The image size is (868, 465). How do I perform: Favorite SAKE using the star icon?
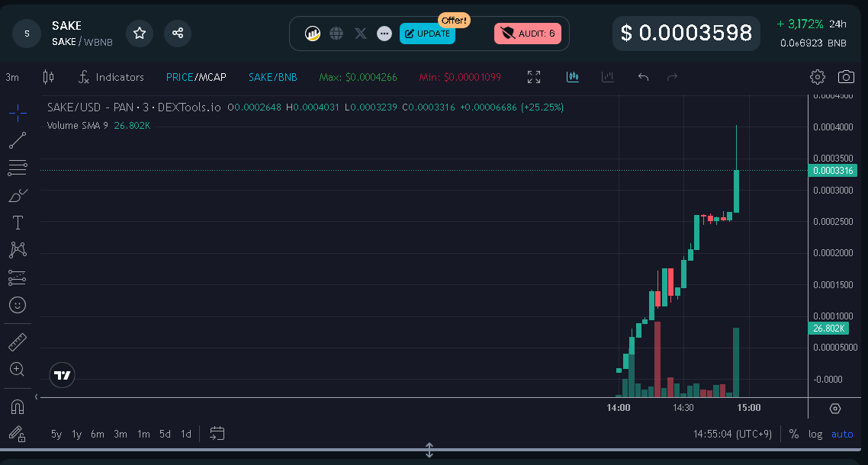pos(139,34)
